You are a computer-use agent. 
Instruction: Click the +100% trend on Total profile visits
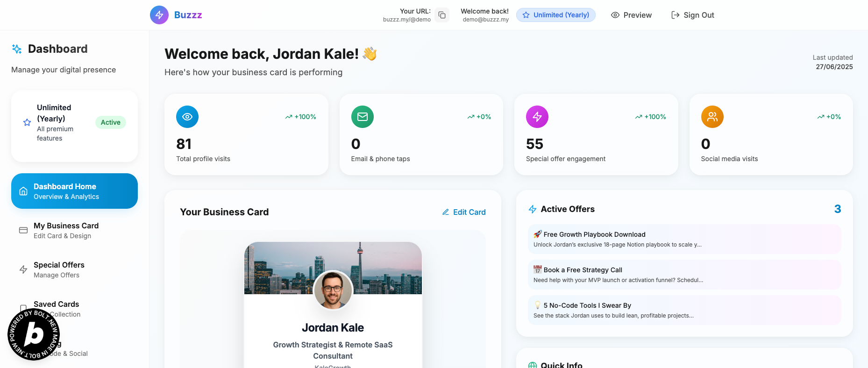point(301,117)
